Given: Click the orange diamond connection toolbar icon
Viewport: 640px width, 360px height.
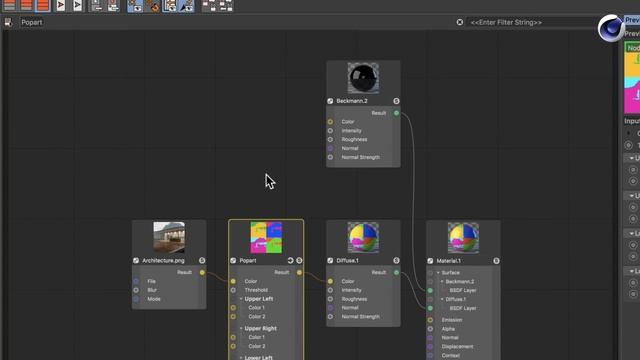Looking at the screenshot, I should (x=153, y=6).
